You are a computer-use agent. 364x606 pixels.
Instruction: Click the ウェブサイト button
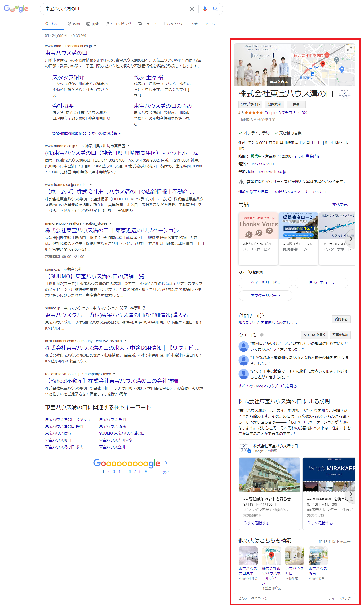click(x=250, y=104)
